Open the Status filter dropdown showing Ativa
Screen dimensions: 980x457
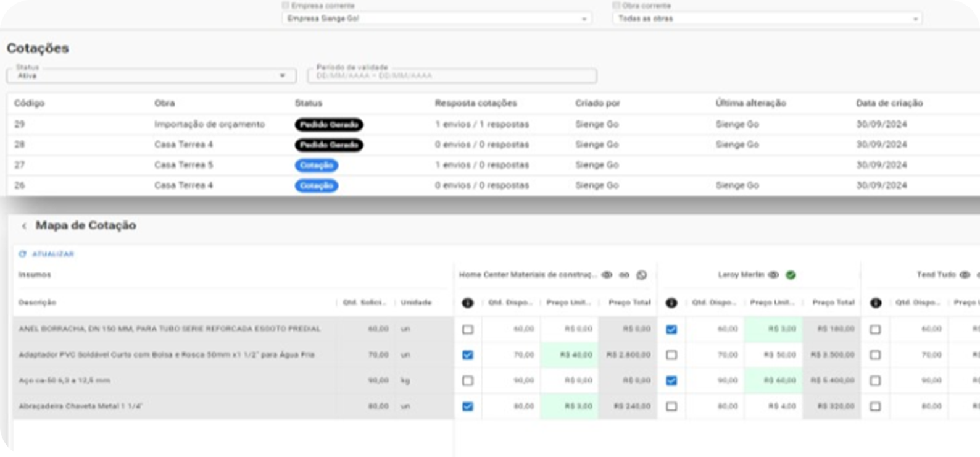151,75
